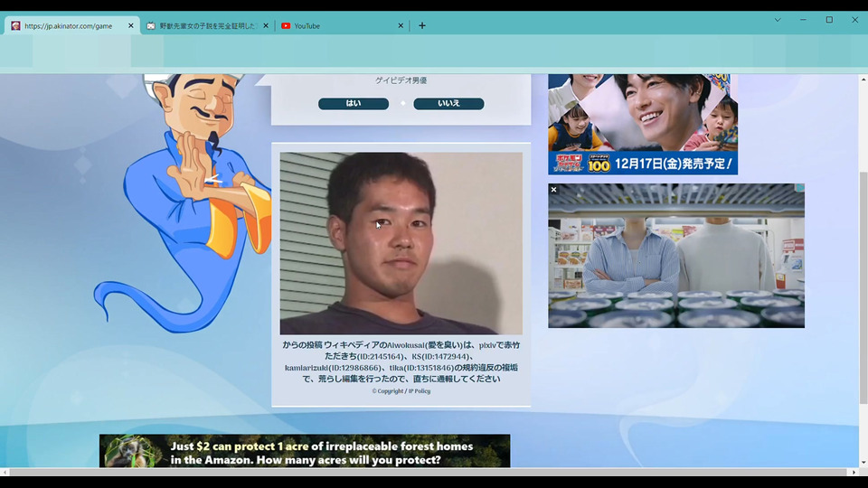This screenshot has width=868, height=488.
Task: Click the vertical page scrollbar thumb
Action: click(863, 287)
